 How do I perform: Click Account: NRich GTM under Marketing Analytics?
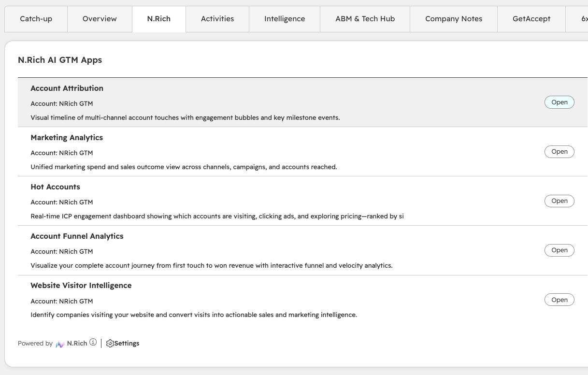pos(62,153)
